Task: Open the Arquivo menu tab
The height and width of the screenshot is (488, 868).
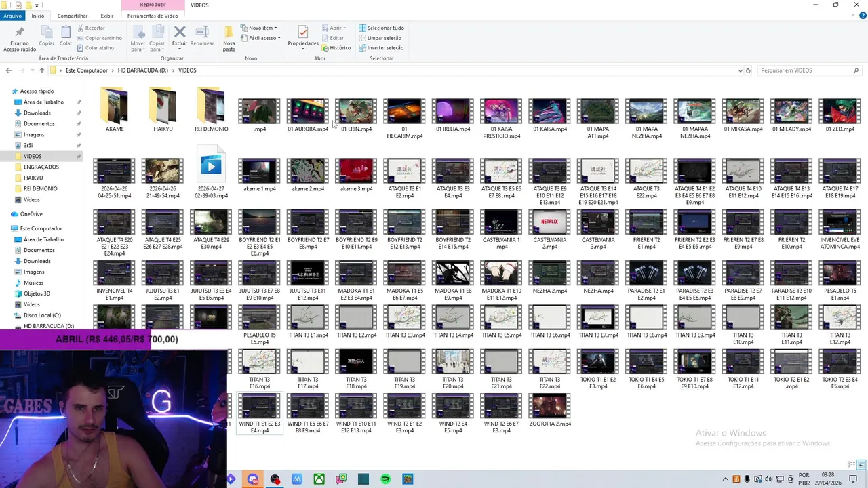Action: [x=12, y=16]
